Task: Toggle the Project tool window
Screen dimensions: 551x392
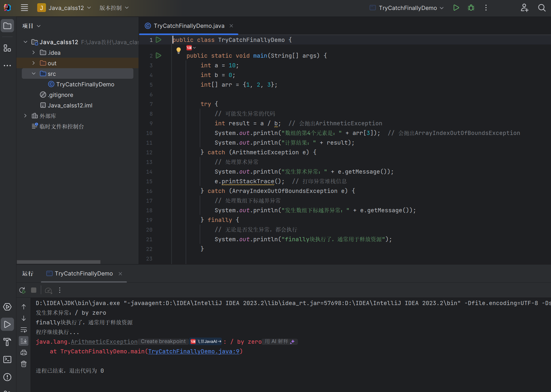Action: [x=7, y=26]
